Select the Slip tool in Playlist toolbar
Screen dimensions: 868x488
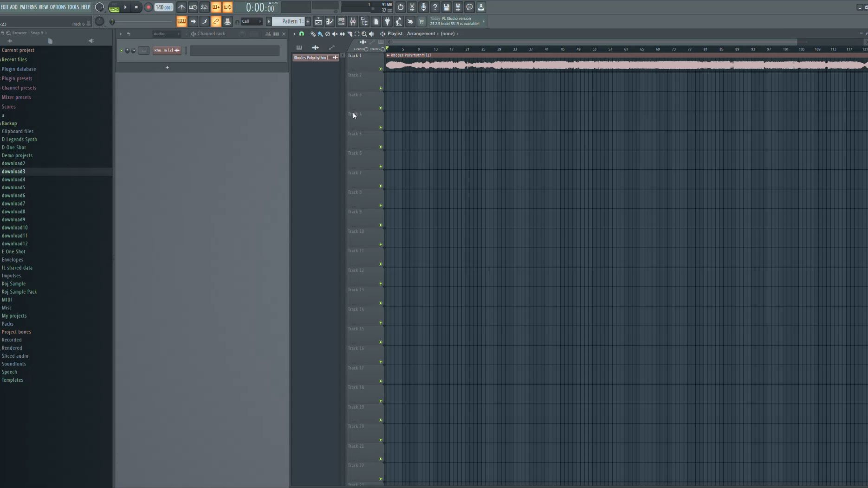pyautogui.click(x=343, y=34)
